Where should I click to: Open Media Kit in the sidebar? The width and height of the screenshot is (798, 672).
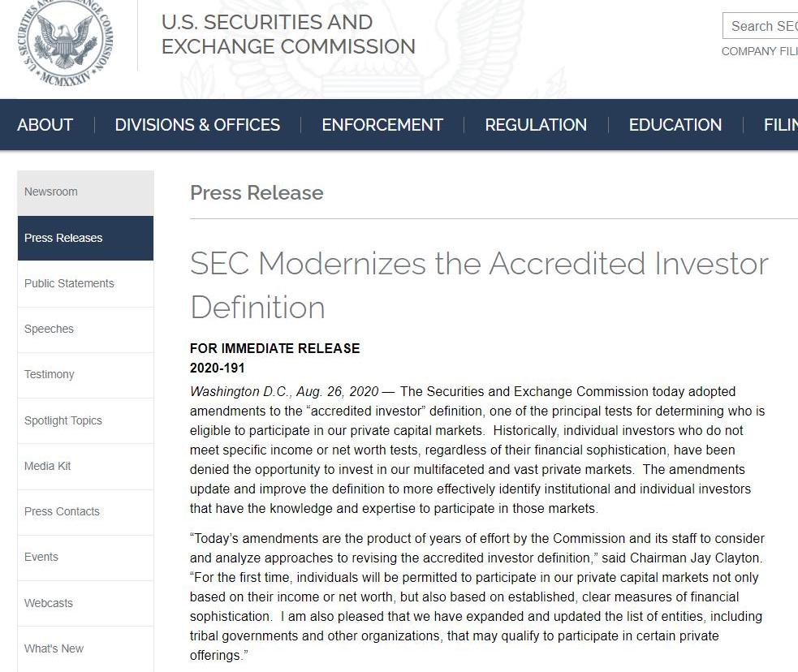click(x=48, y=466)
